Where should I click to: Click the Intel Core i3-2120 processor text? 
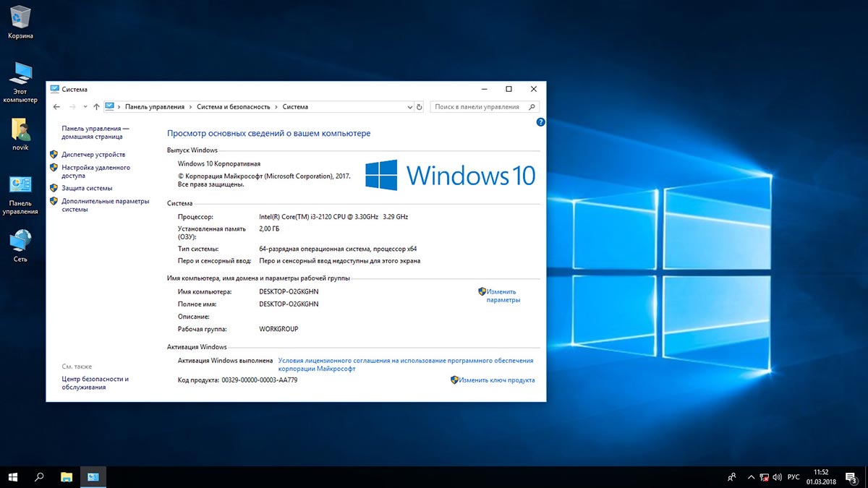pyautogui.click(x=333, y=217)
